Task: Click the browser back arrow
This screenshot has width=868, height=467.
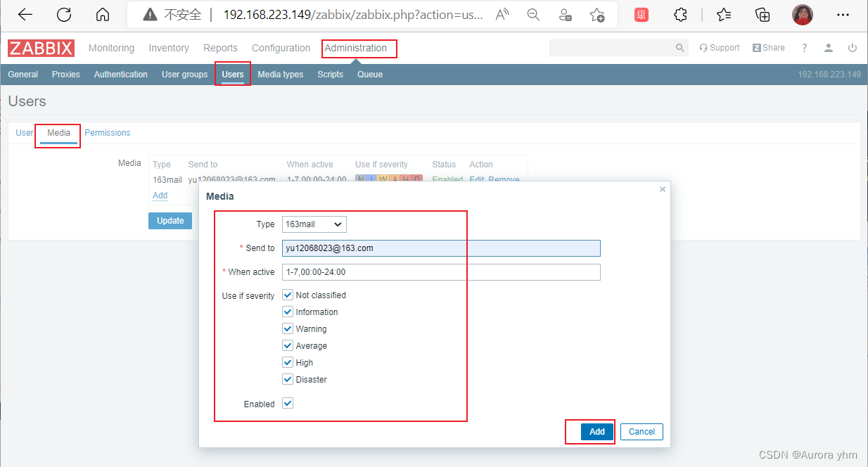Action: tap(25, 15)
